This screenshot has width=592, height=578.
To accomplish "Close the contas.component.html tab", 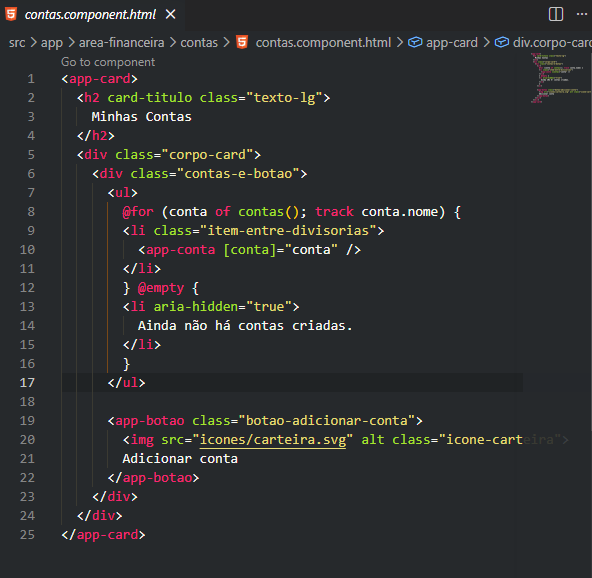I will pos(171,14).
